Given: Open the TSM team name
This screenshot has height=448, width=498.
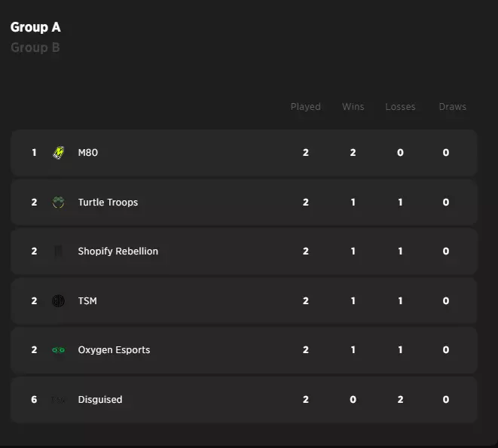Looking at the screenshot, I should tap(87, 300).
